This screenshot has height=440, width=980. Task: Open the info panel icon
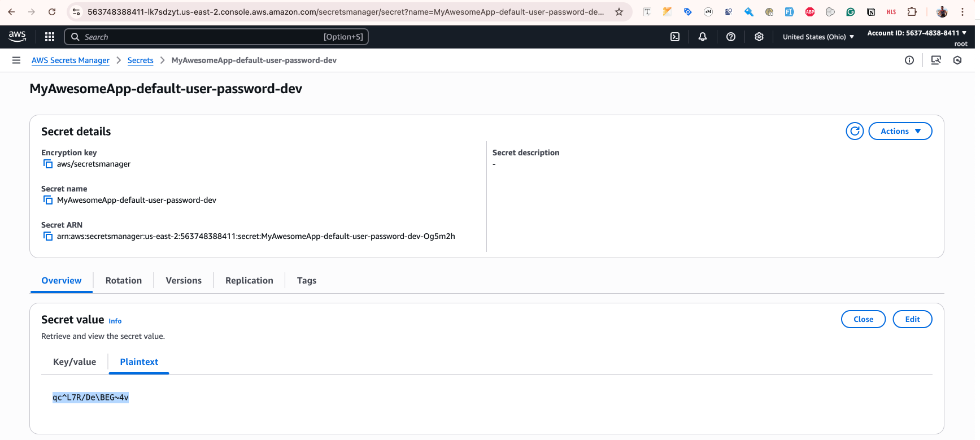point(909,60)
